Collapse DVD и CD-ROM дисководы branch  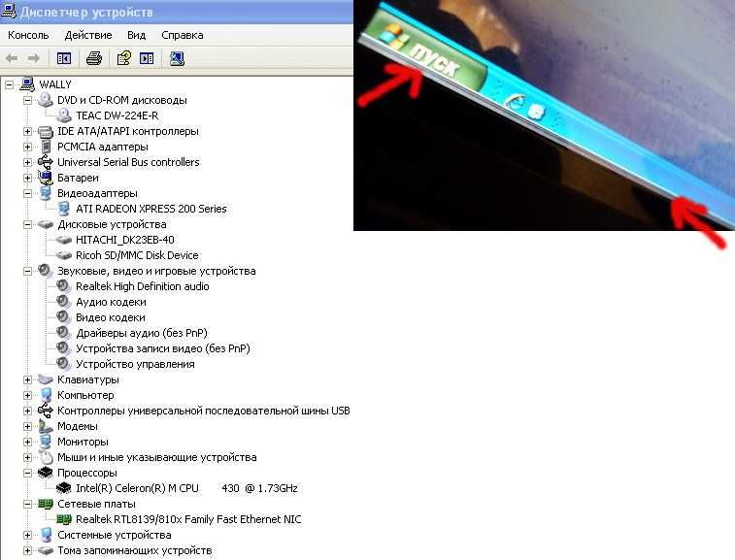pos(27,100)
